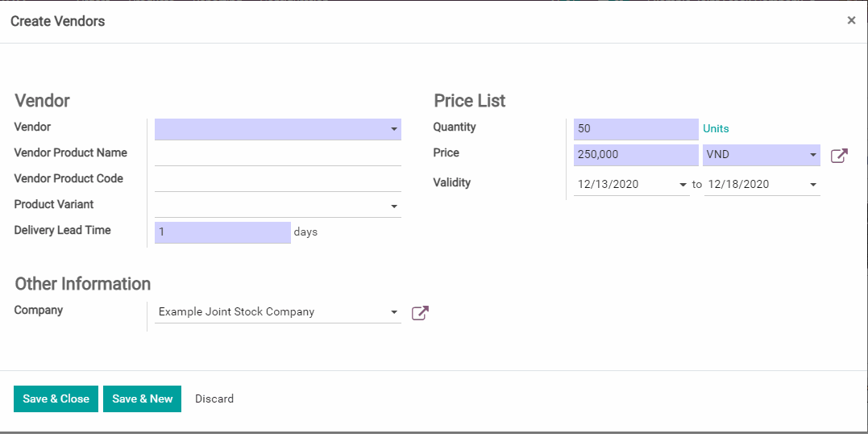Open the VND currency dropdown
This screenshot has height=434, width=868.
tap(812, 156)
